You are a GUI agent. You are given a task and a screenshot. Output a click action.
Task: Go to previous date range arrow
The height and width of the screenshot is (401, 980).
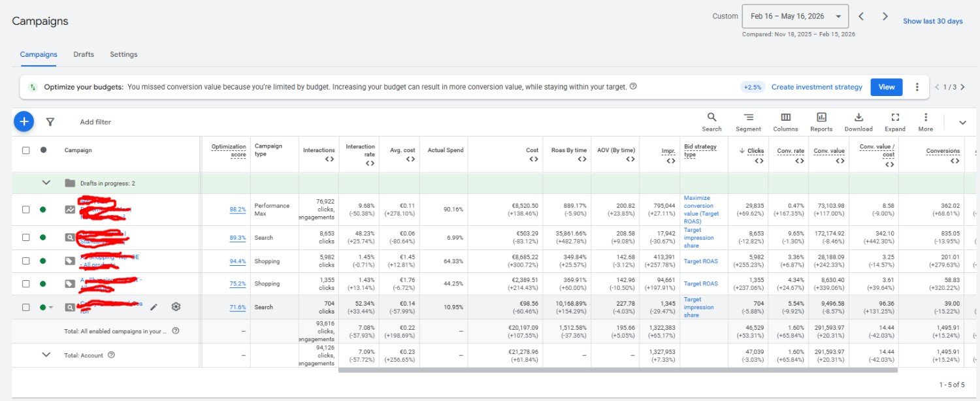(861, 16)
